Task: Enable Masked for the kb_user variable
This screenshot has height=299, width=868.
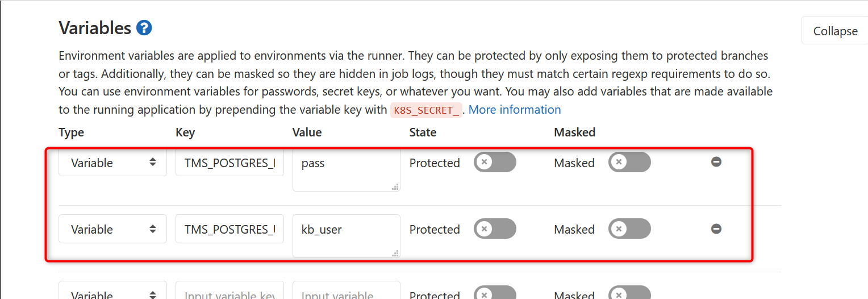Action: 629,229
